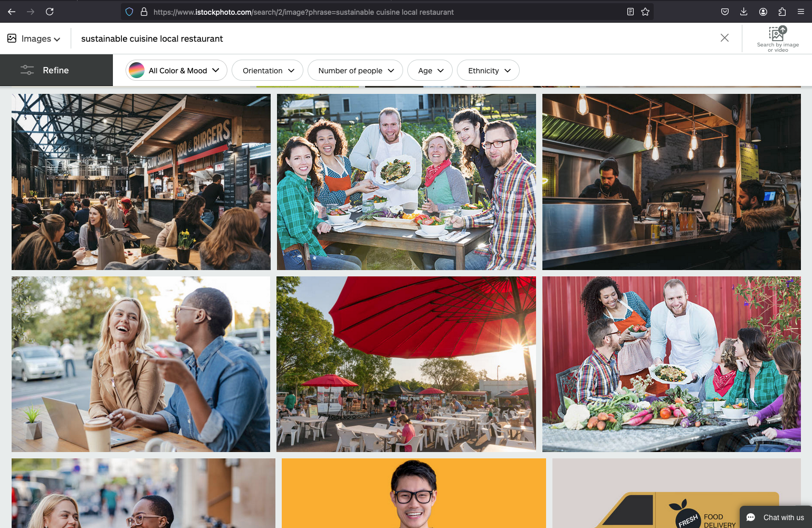Click the rainbow color swatch circle
Screen dimensions: 812x528
137,71
